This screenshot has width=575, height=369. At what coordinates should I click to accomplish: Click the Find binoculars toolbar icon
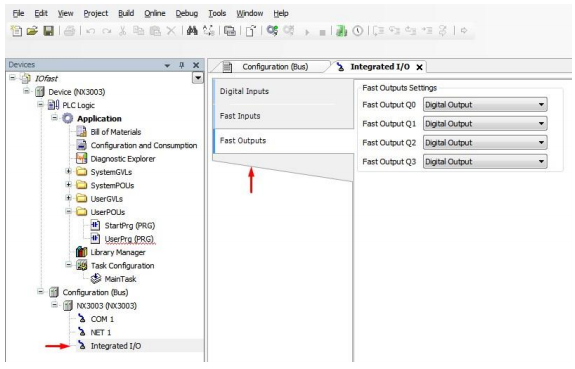click(x=192, y=31)
